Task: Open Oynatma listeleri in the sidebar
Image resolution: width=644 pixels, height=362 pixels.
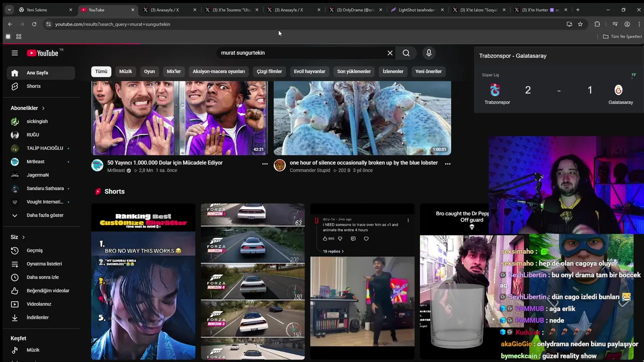Action: click(x=41, y=264)
